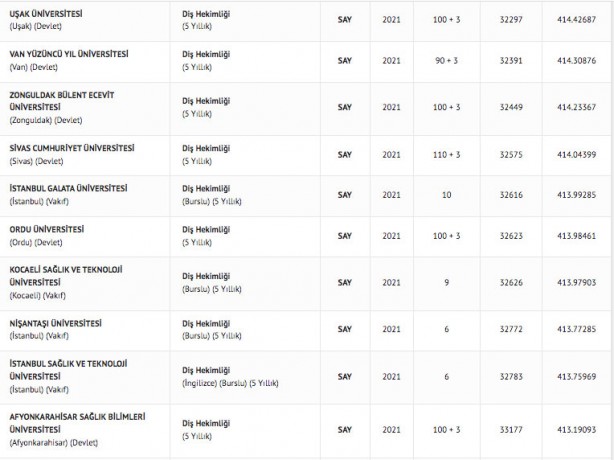Click quota 90 + 3 in Van row
The width and height of the screenshot is (614, 460).
(445, 59)
